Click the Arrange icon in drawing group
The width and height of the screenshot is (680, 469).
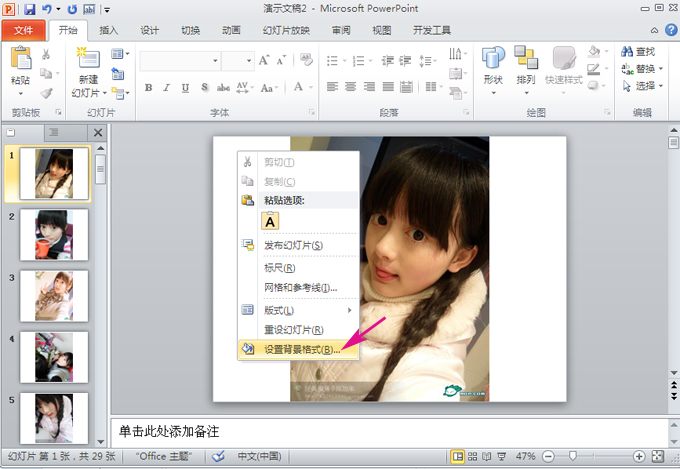tap(526, 59)
